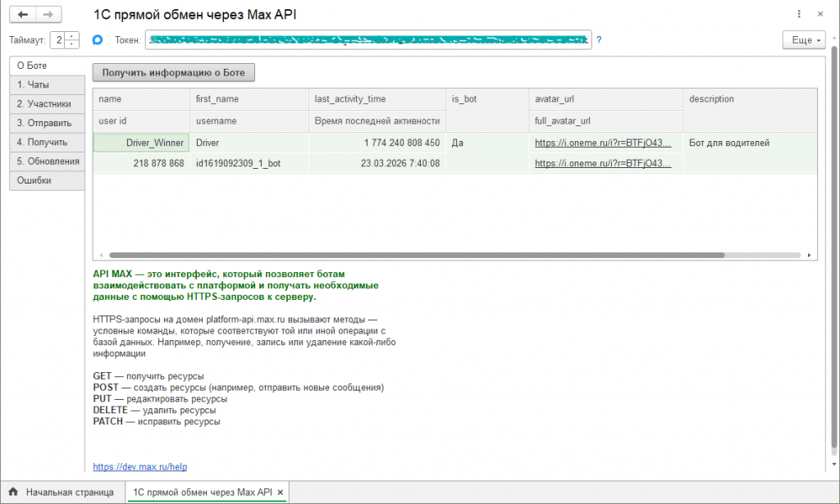The height and width of the screenshot is (504, 840).
Task: Click the description column header
Action: tap(750, 110)
